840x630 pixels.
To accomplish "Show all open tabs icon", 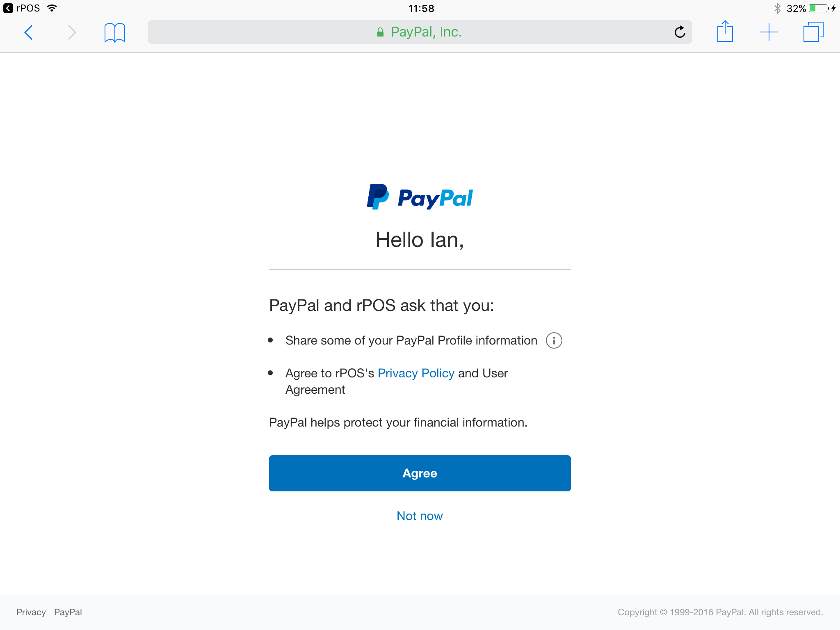I will 813,32.
